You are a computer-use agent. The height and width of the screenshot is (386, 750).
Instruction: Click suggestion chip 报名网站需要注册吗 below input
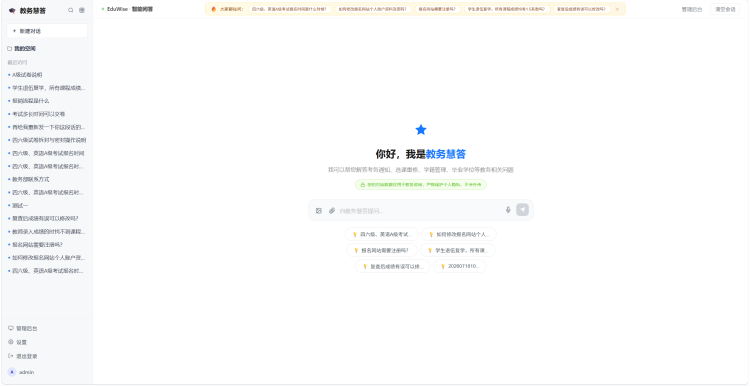pos(381,250)
